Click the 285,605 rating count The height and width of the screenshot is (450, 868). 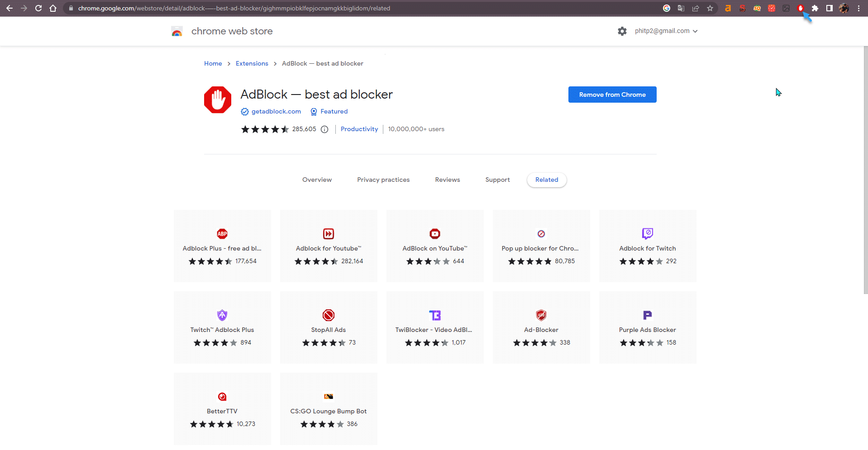click(304, 129)
